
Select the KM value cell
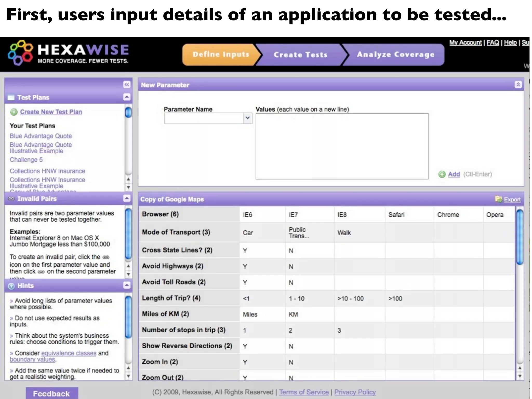click(309, 314)
